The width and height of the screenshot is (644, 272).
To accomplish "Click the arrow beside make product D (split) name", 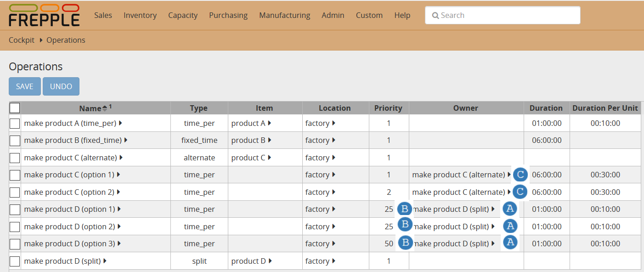I will (105, 261).
